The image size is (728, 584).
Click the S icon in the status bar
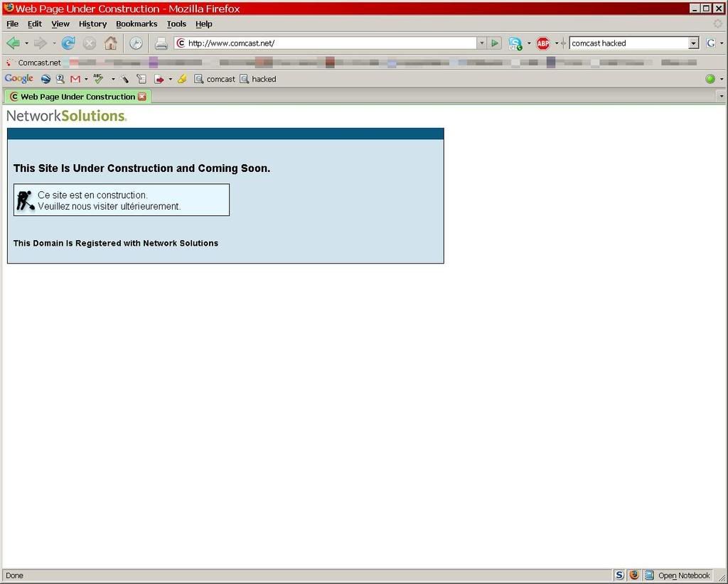(x=619, y=575)
